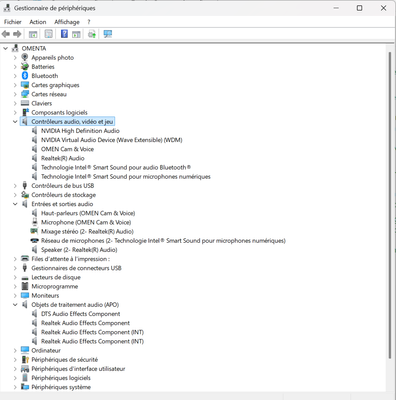Image resolution: width=396 pixels, height=400 pixels.
Task: Collapse the OMENTA root node
Action: (5, 48)
